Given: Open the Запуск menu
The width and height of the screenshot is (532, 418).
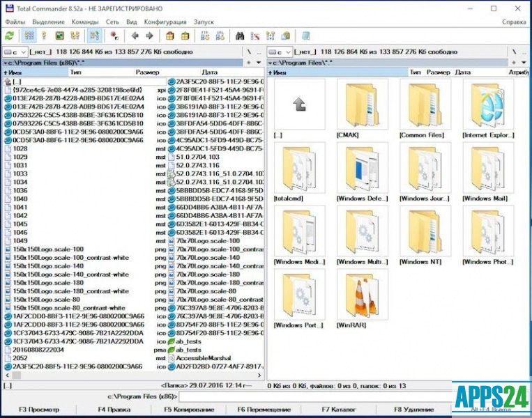Looking at the screenshot, I should [x=204, y=22].
